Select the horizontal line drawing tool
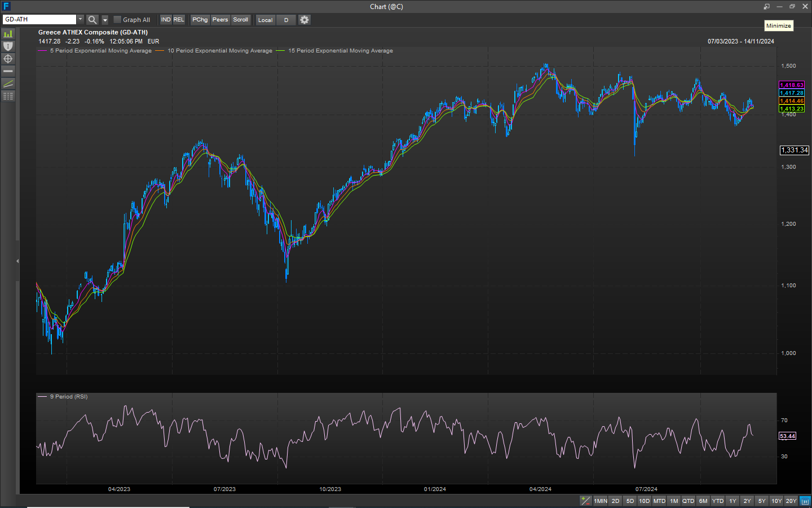 (8, 71)
